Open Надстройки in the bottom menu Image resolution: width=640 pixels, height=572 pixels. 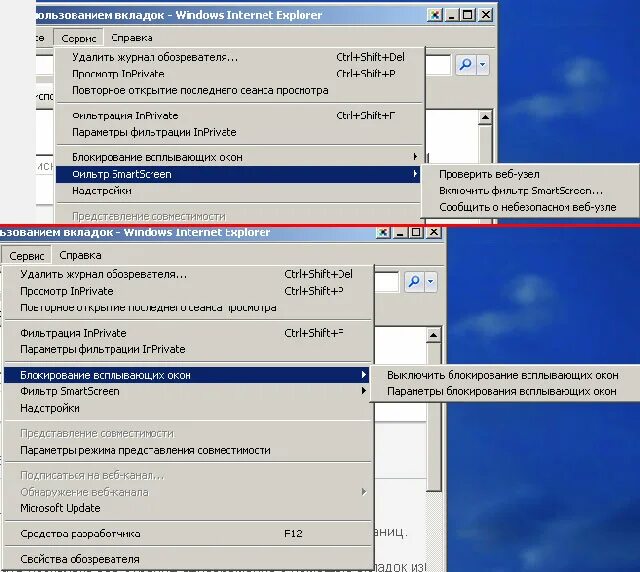pyautogui.click(x=187, y=408)
